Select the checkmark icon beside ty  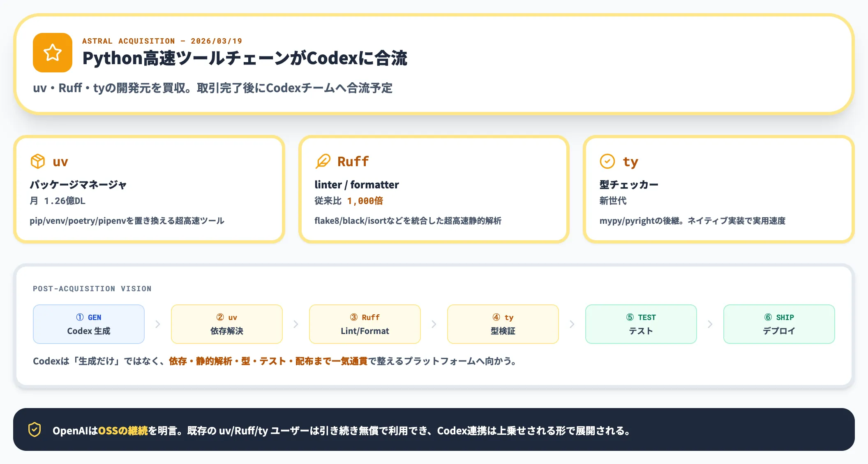click(608, 161)
